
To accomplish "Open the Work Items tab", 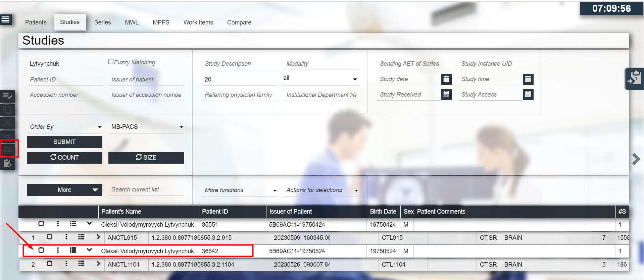I will tap(198, 22).
